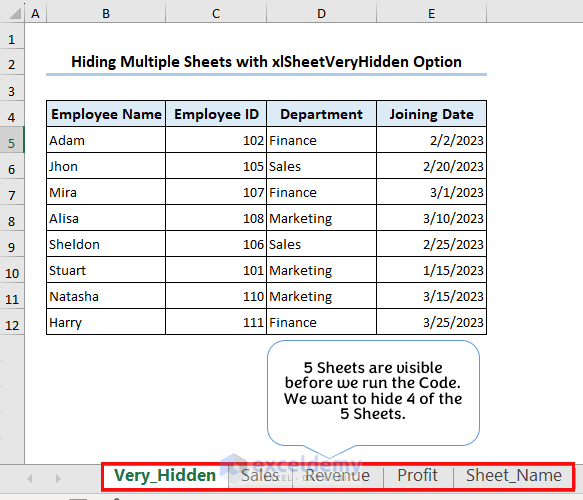
Task: Select the cell containing 'Alisa'
Action: pyautogui.click(x=106, y=218)
